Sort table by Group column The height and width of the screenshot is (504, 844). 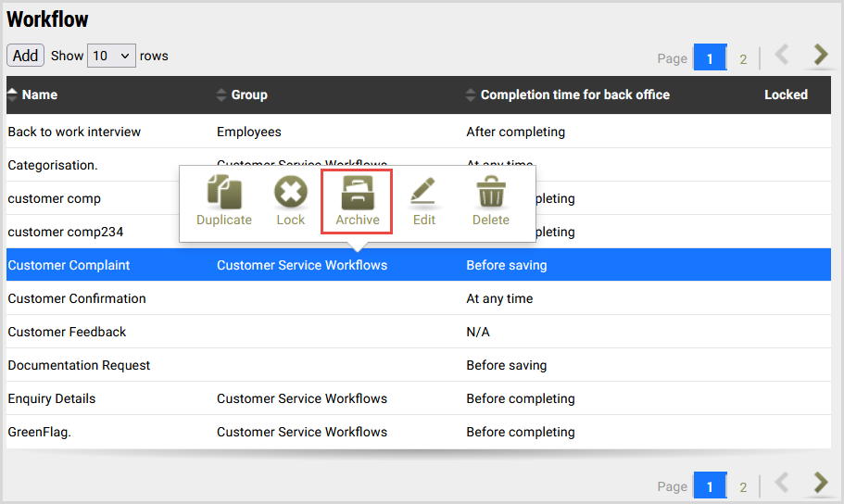[248, 94]
